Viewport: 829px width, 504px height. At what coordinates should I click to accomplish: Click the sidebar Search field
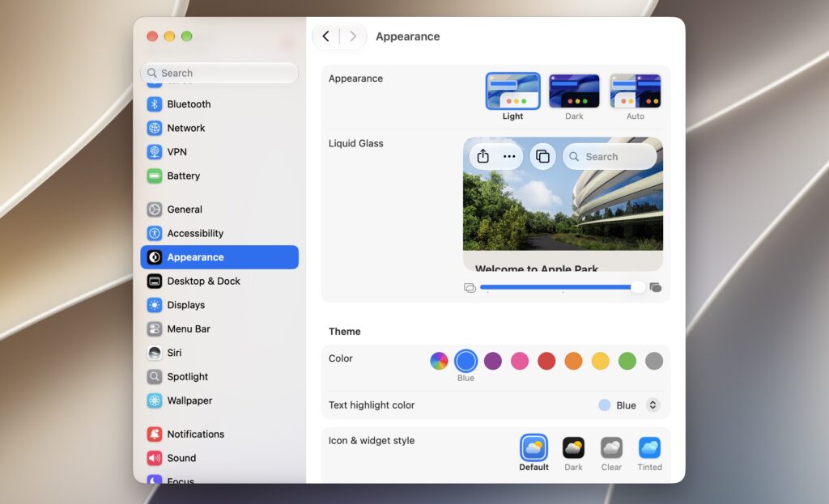pyautogui.click(x=219, y=73)
